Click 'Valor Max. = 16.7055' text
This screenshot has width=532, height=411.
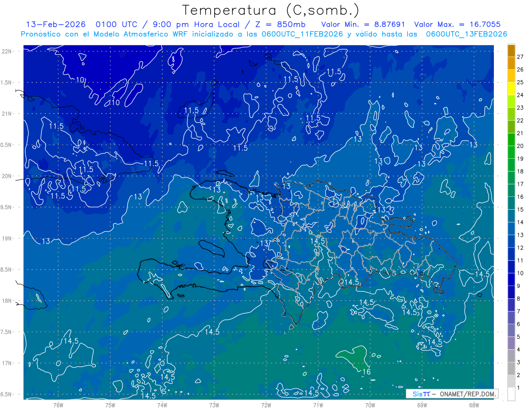(458, 24)
